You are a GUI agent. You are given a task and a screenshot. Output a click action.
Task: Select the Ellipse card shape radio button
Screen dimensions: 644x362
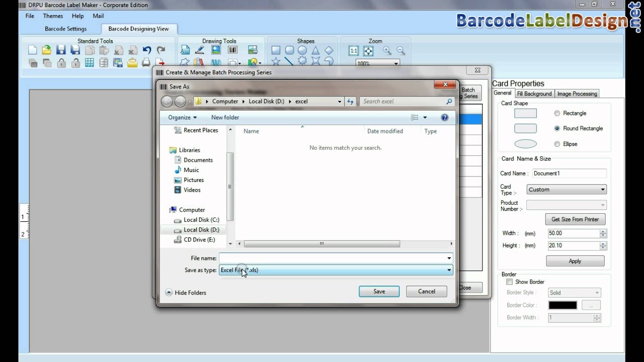tap(557, 144)
